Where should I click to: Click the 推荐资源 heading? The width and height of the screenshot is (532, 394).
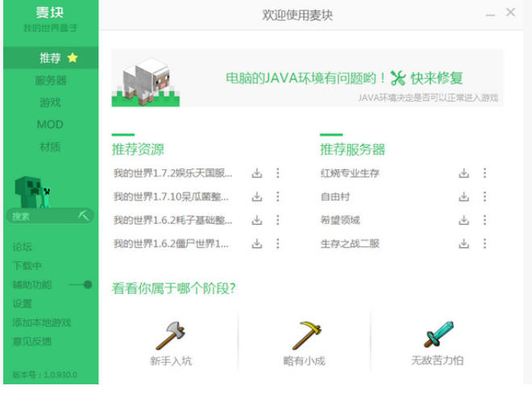(138, 149)
